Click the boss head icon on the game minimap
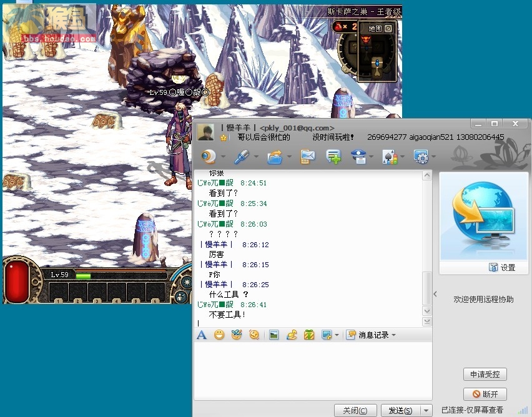Viewport: 532px width, 417px height. (366, 40)
